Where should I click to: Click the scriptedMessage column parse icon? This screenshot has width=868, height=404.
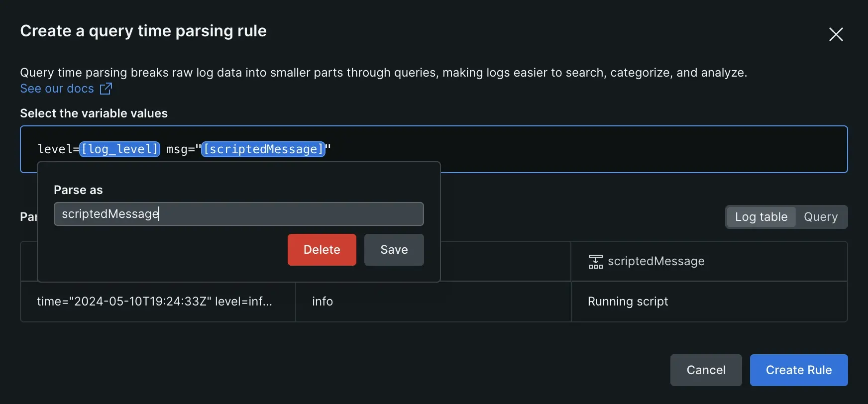[595, 262]
